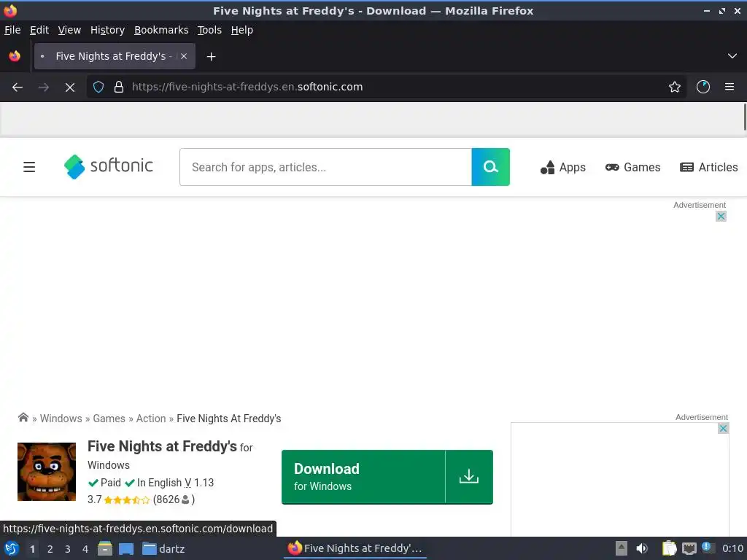Viewport: 747px width, 560px height.
Task: Open the Firefox account icon in toolbar
Action: pos(703,87)
